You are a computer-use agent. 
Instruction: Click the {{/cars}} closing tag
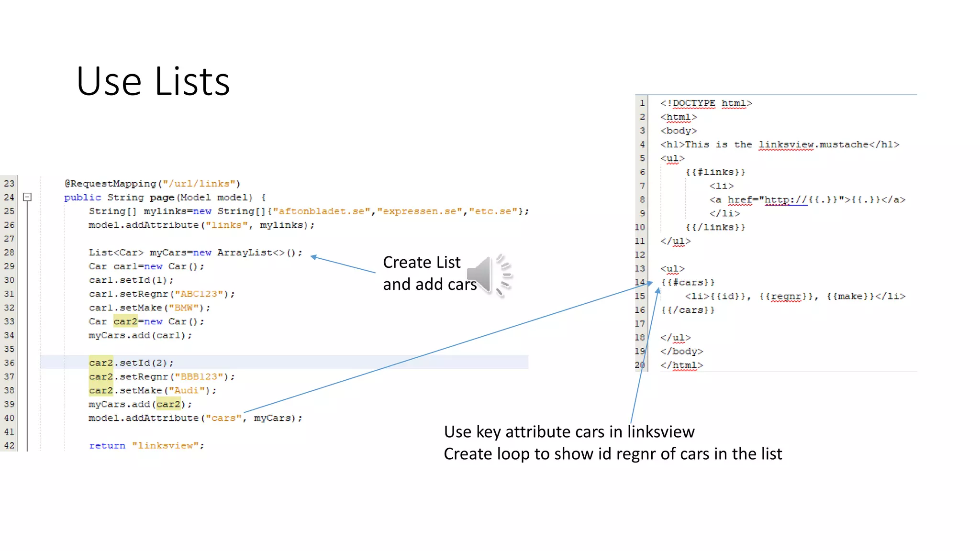pyautogui.click(x=688, y=310)
